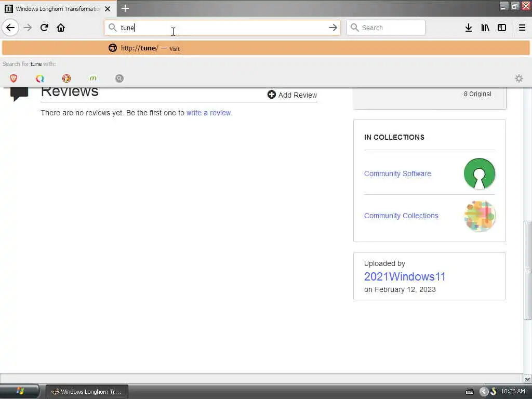
Task: Open the downloads panel
Action: pyautogui.click(x=469, y=28)
